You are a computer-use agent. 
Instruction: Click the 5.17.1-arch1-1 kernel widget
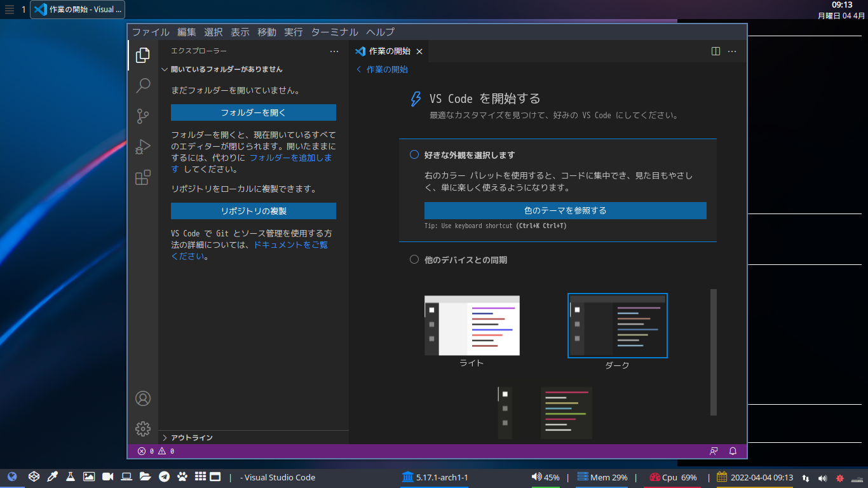(435, 477)
